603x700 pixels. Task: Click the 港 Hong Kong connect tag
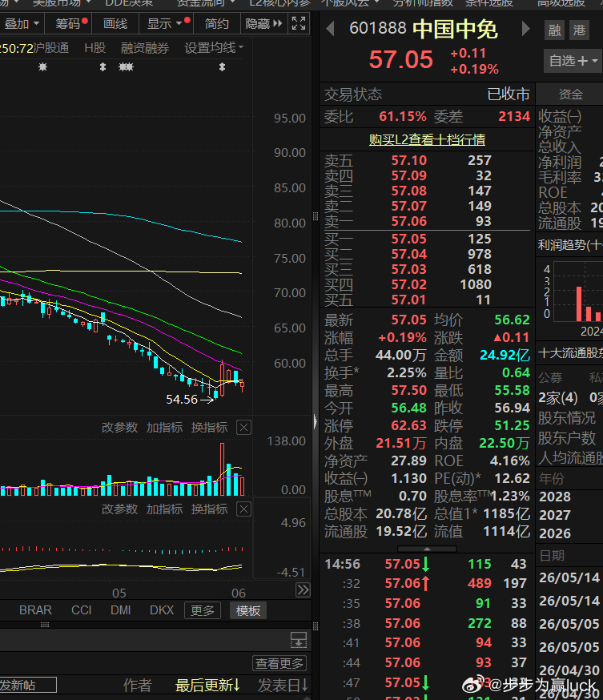point(579,30)
